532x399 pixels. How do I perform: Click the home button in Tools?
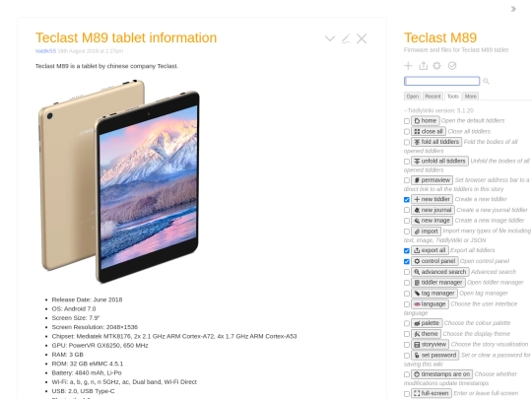pyautogui.click(x=426, y=120)
